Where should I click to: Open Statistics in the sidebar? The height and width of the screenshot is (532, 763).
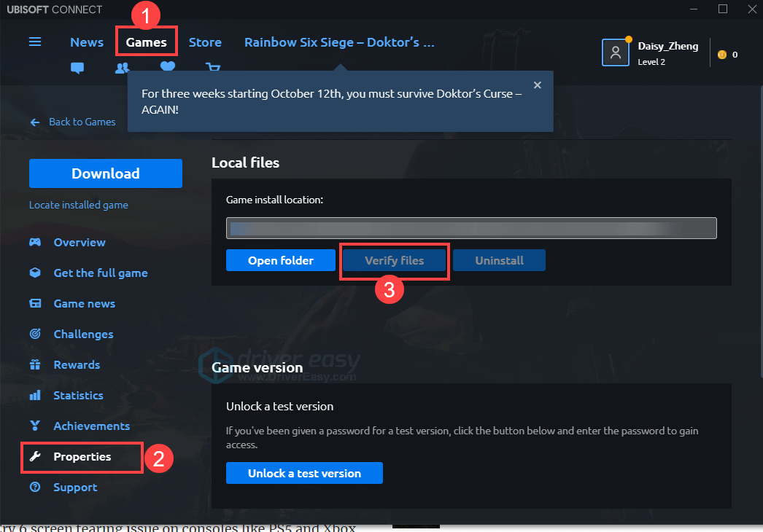[78, 395]
